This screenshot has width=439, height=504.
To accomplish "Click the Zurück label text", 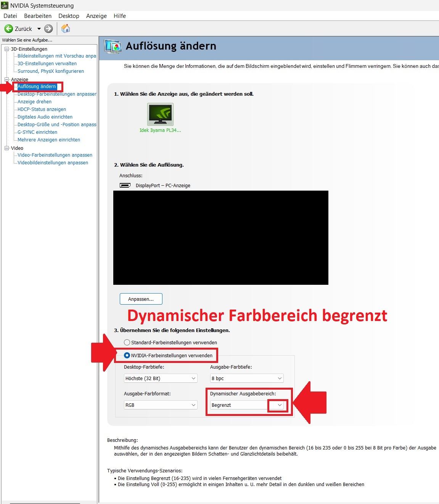I will (x=23, y=29).
